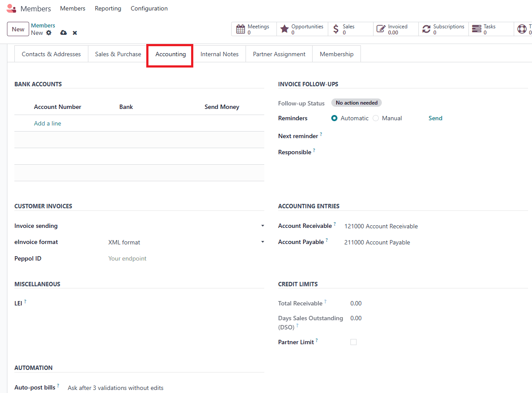The width and height of the screenshot is (532, 393).
Task: Show help tooltip for Responsible
Action: pyautogui.click(x=314, y=150)
